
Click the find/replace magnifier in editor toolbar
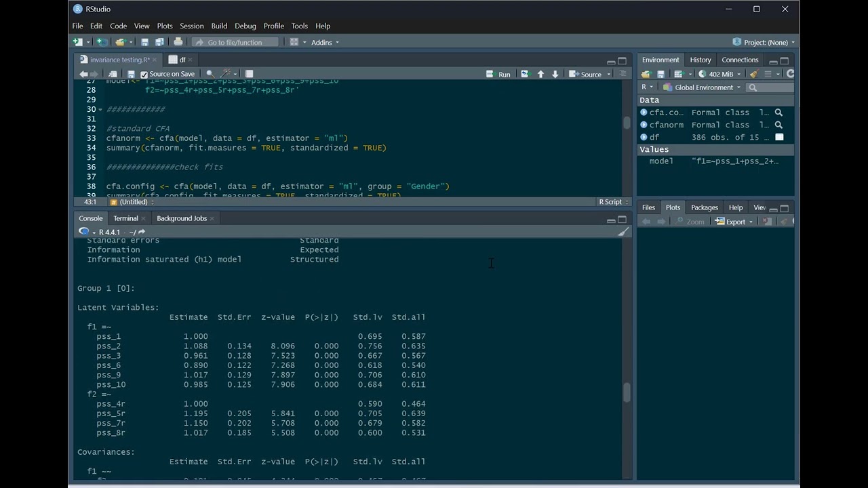210,74
